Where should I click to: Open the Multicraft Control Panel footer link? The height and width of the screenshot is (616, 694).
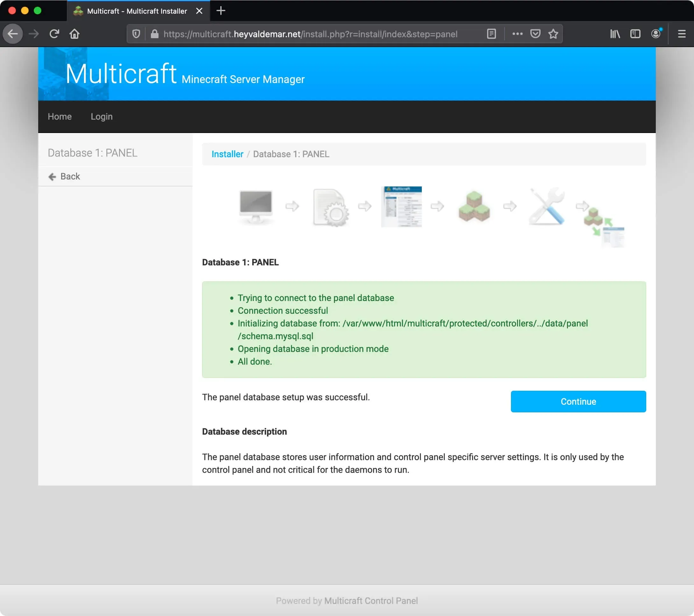point(371,601)
